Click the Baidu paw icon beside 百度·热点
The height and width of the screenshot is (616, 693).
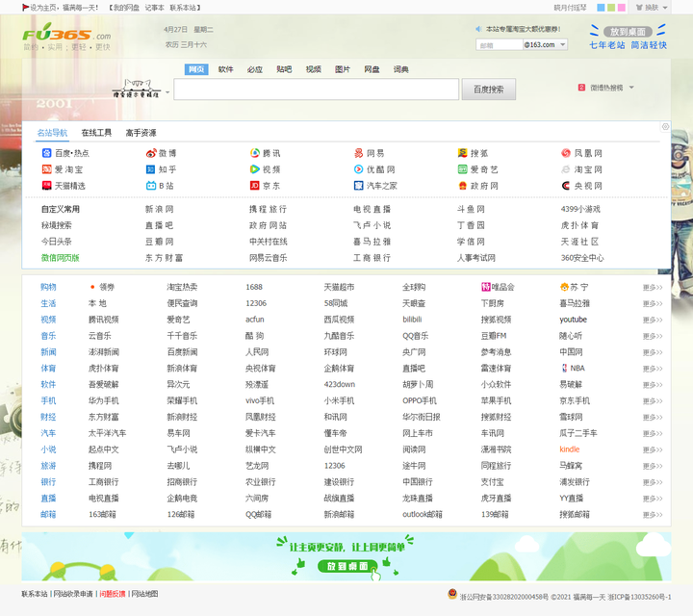46,153
